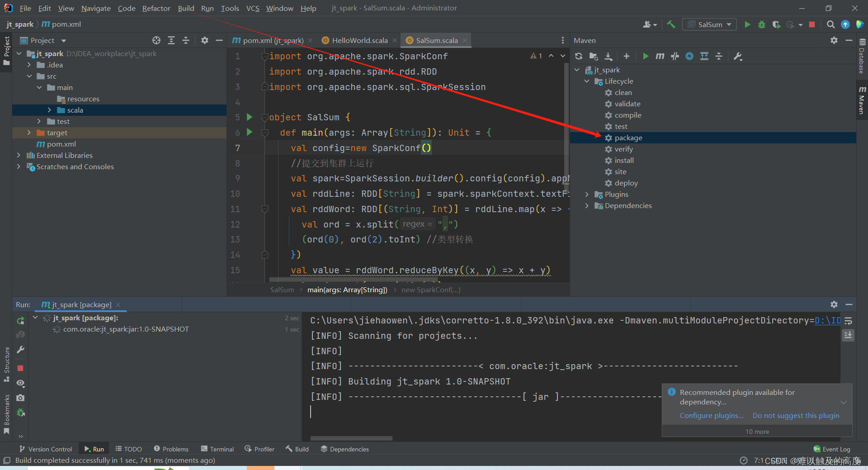868x470 pixels.
Task: Click run gutter arrow beside object SalSum
Action: (x=249, y=117)
